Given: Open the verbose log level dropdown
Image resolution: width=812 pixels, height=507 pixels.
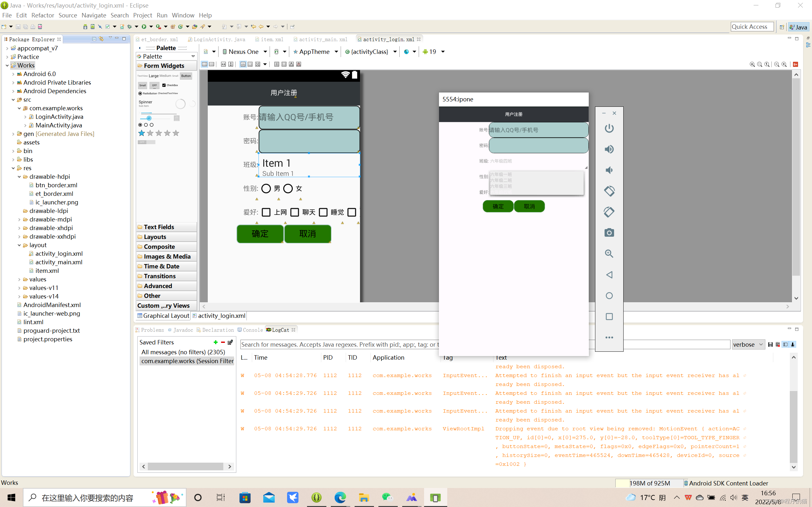Looking at the screenshot, I should click(x=748, y=344).
